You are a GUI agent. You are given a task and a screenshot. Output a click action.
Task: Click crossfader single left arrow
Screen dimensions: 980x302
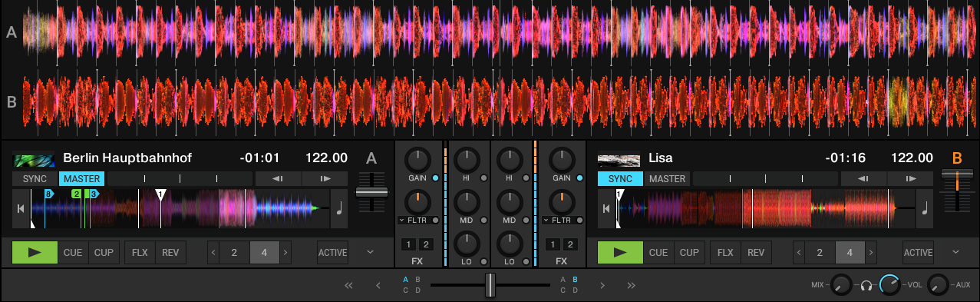click(x=378, y=285)
